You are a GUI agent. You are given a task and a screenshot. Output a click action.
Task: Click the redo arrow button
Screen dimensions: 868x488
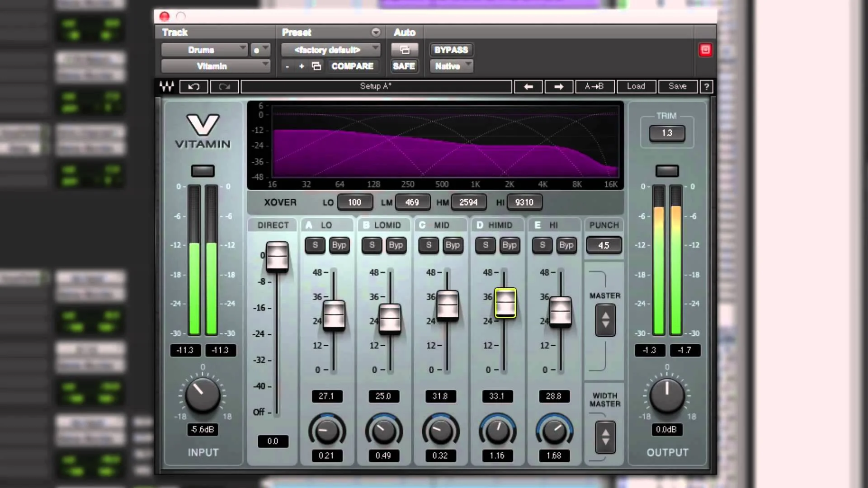coord(224,86)
